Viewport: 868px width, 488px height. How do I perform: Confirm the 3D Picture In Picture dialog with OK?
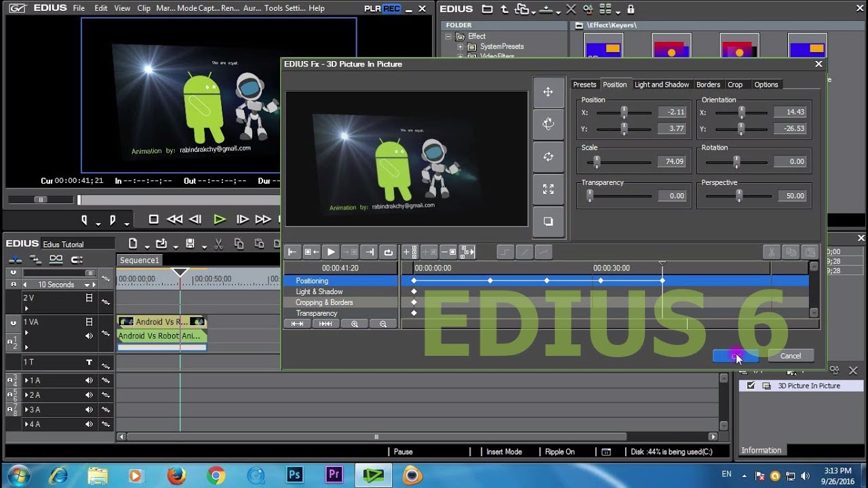[x=736, y=356]
